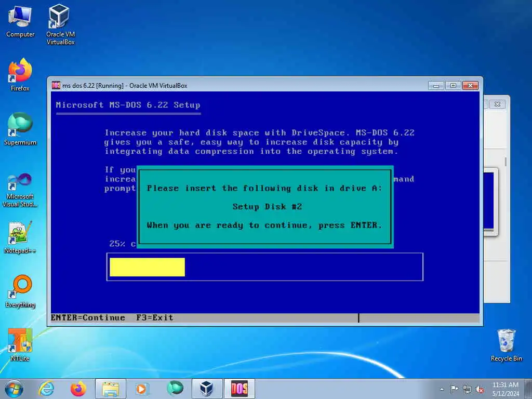Image resolution: width=532 pixels, height=399 pixels.
Task: Show hidden tray icons arrow
Action: pos(442,390)
